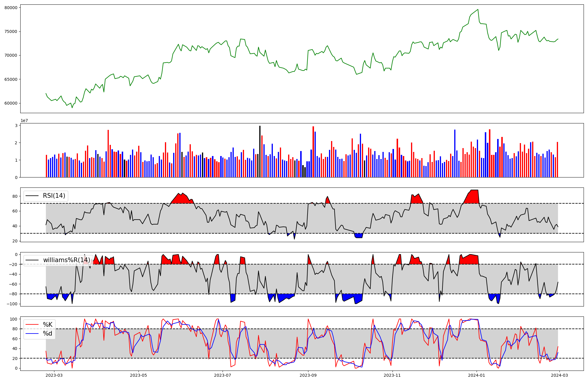588x382 pixels.
Task: Click the −100 tick on Williams axis
Action: (x=12, y=304)
